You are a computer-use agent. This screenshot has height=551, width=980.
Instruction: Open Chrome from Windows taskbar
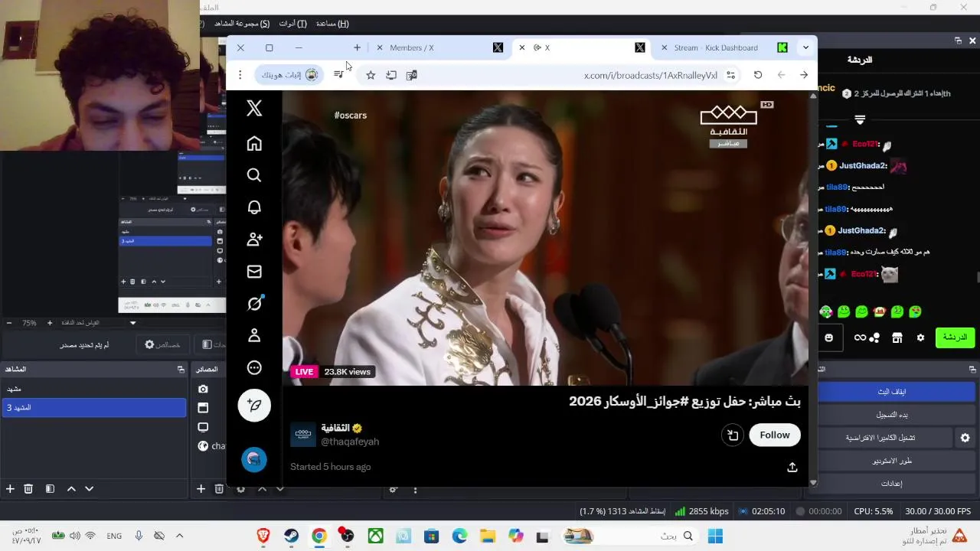click(319, 536)
